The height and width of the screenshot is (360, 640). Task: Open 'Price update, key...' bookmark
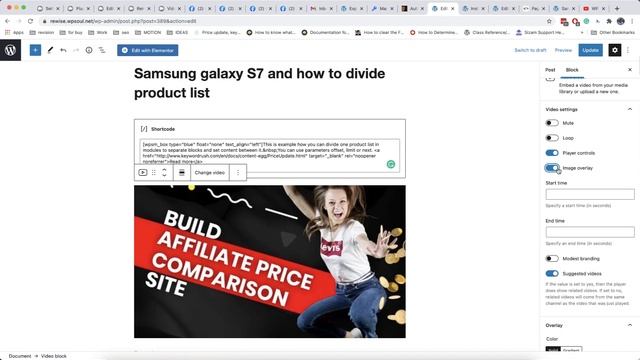218,32
